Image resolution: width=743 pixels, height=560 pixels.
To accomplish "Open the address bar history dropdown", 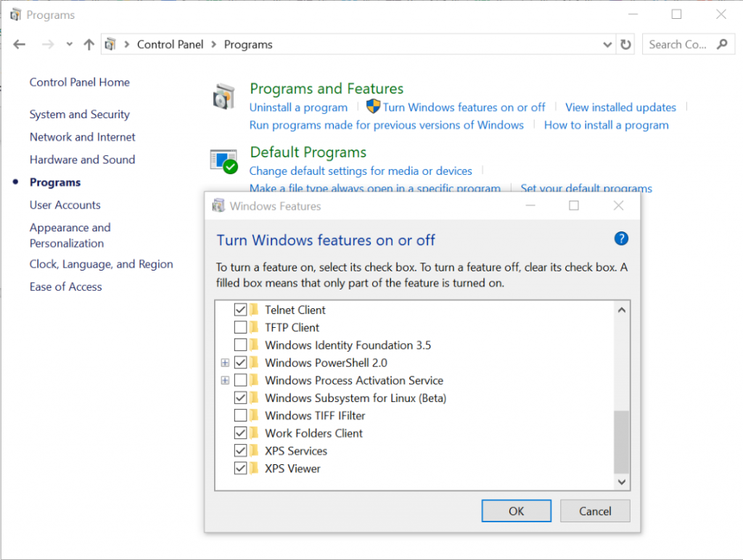I will click(607, 44).
